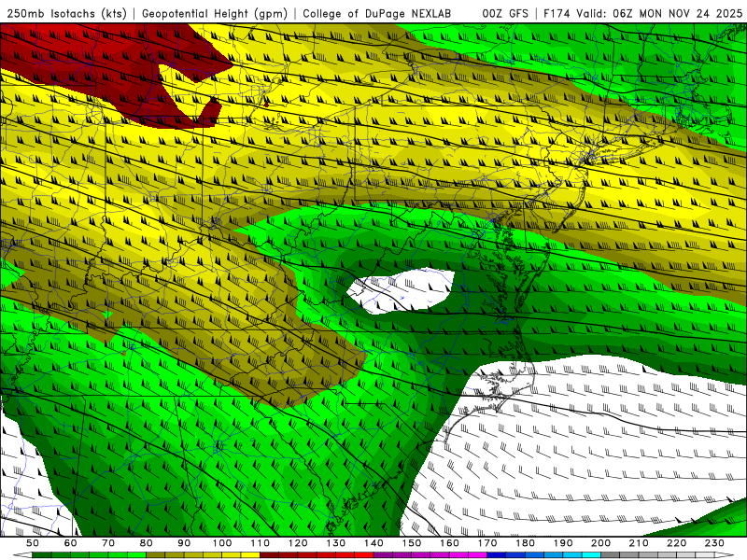The width and height of the screenshot is (747, 560).
Task: Click the dark gray swatch just after 200
Action: (611, 555)
